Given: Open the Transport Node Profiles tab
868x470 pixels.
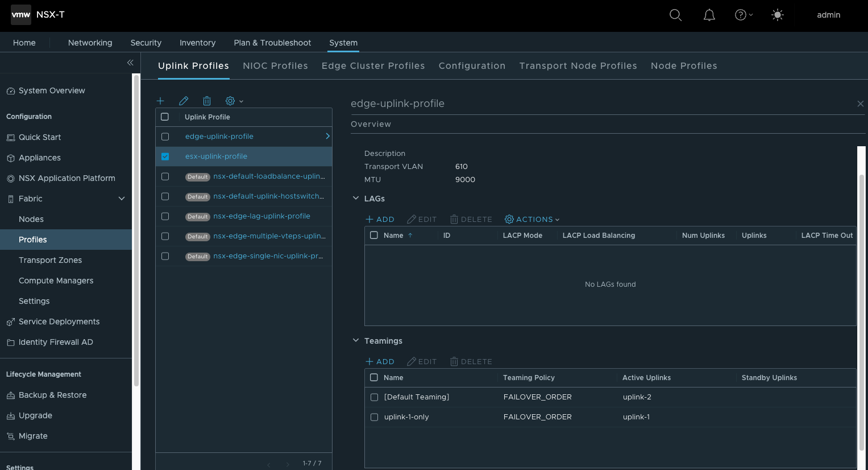Looking at the screenshot, I should [x=578, y=66].
